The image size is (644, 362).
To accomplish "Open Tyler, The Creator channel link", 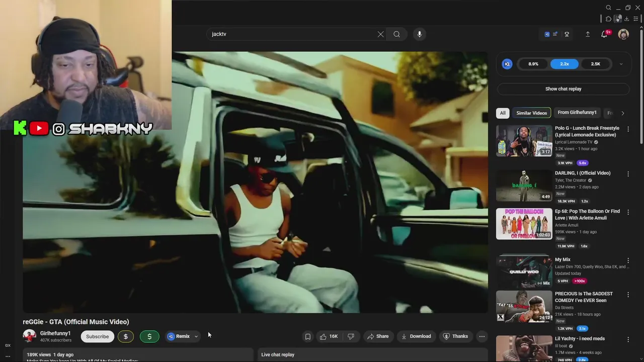I will click(571, 180).
